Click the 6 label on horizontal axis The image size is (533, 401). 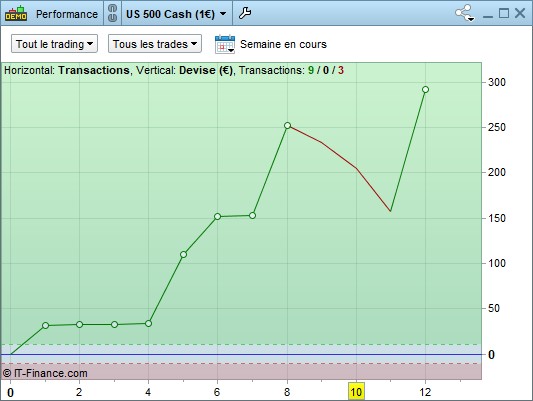coord(217,392)
